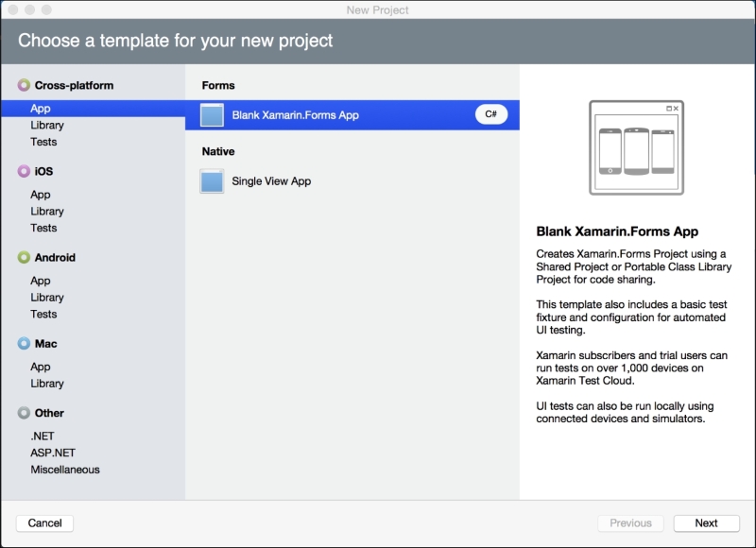Screen dimensions: 756x548
Task: Click the Blank Xamarin.Forms App description title
Action: (x=617, y=231)
